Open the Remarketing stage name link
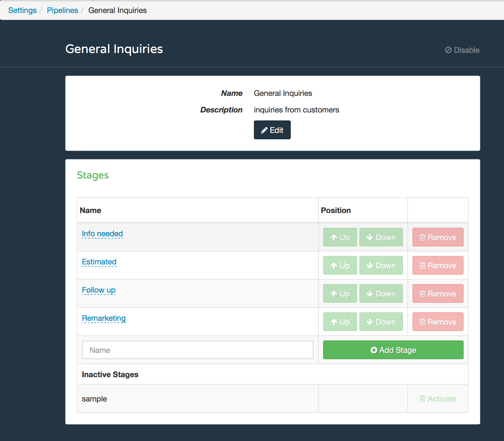The image size is (504, 441). tap(104, 318)
